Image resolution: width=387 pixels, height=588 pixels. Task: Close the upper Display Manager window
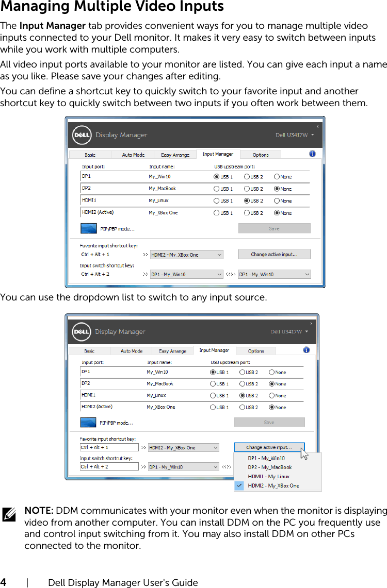317,126
